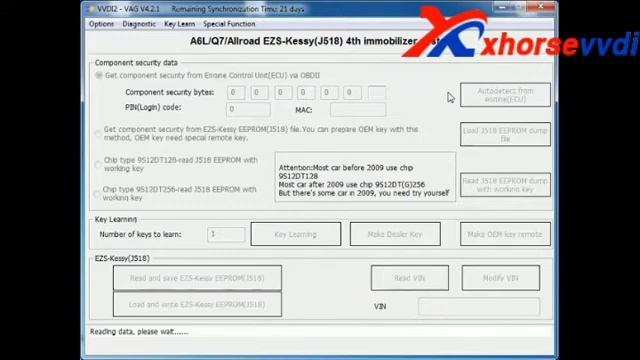Click the 'Component security bytes:' label
Screen dimensions: 640x360
[x=169, y=92]
